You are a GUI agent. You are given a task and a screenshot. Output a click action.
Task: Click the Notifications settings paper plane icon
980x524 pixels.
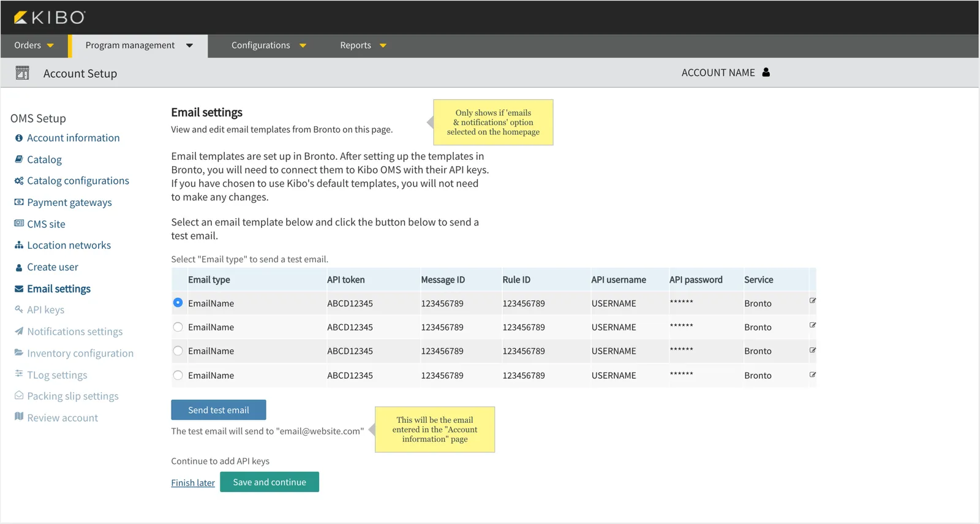19,331
